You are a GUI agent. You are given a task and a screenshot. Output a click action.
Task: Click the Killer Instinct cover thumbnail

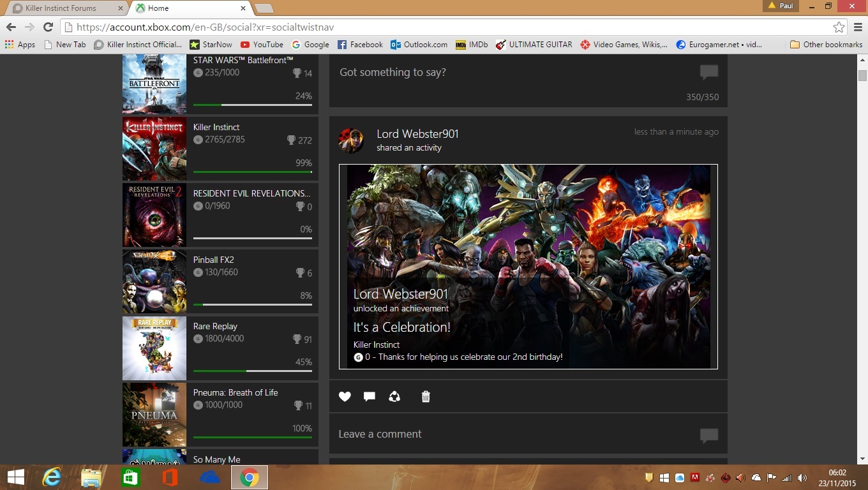pos(154,149)
